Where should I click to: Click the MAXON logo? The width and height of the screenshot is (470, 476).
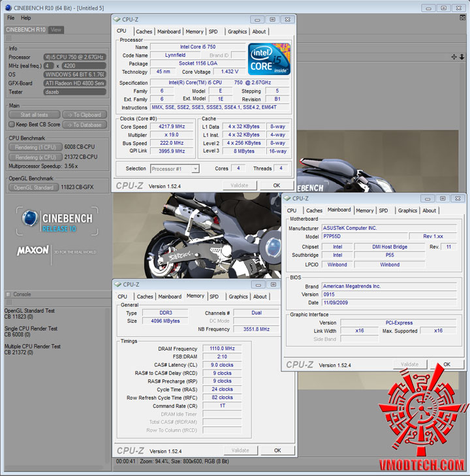(x=33, y=250)
